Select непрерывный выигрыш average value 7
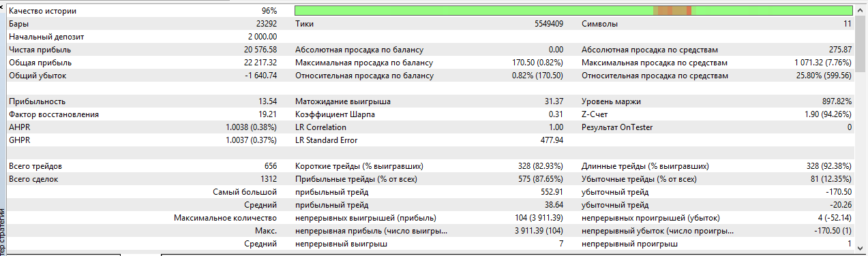This screenshot has width=868, height=256. 561,244
